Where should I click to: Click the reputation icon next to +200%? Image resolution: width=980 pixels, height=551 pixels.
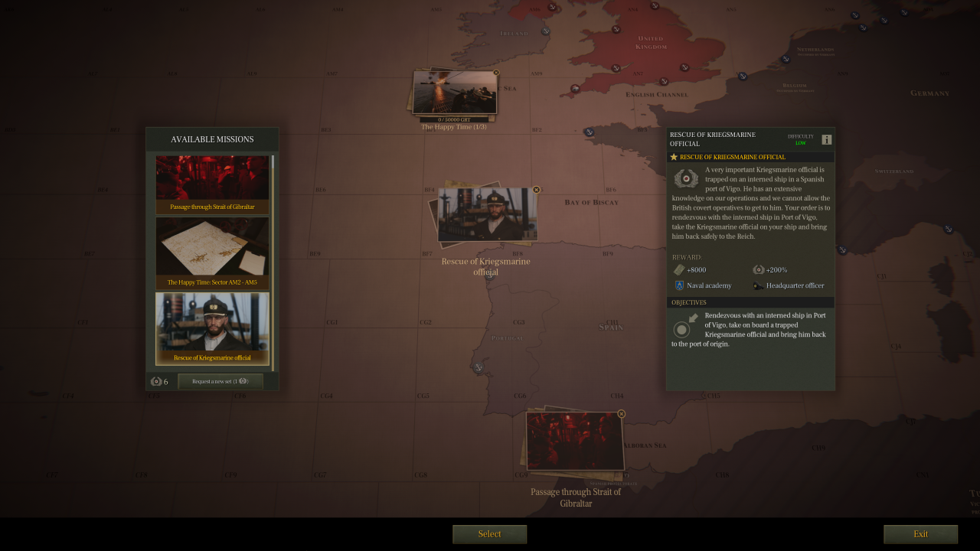[x=758, y=269]
